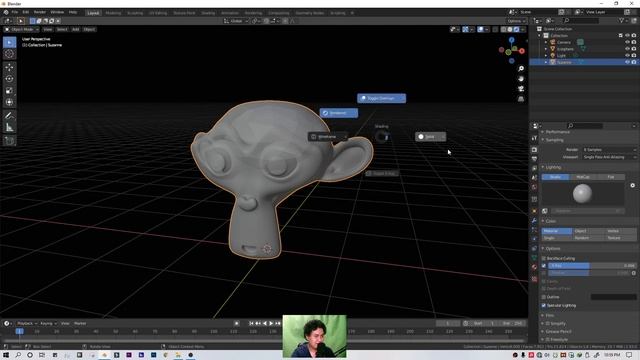Select the Measure tool

(9, 128)
